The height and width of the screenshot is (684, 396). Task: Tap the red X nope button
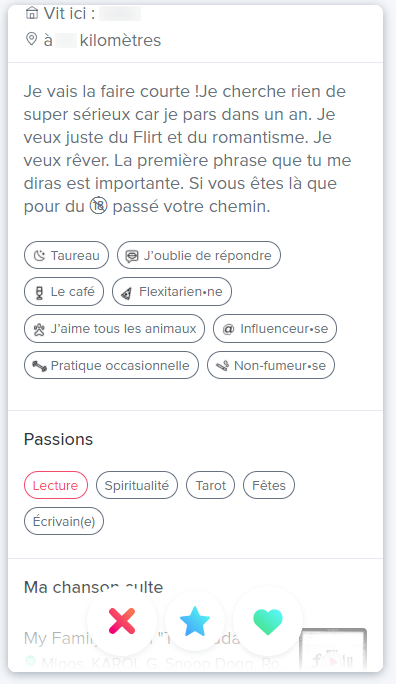point(122,621)
